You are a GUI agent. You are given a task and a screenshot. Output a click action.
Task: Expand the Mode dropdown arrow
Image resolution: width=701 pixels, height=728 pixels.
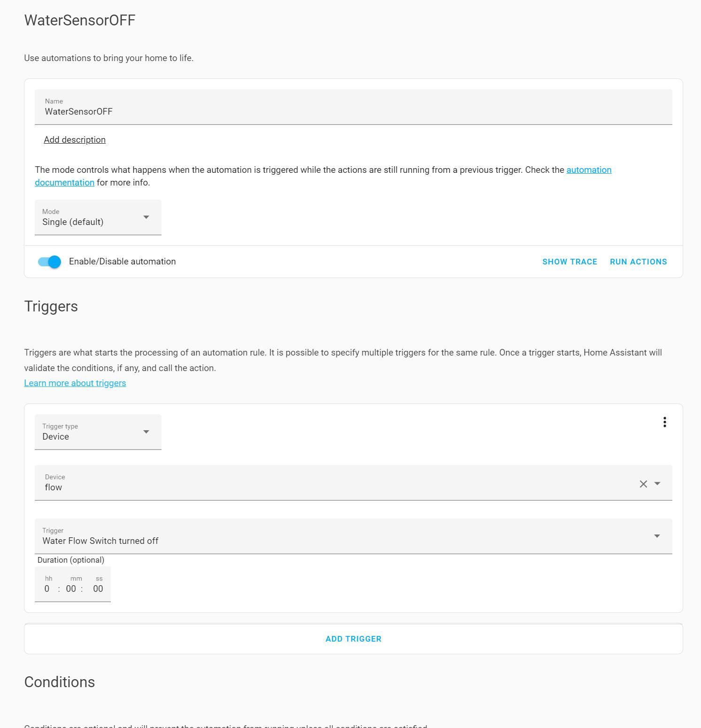click(146, 217)
